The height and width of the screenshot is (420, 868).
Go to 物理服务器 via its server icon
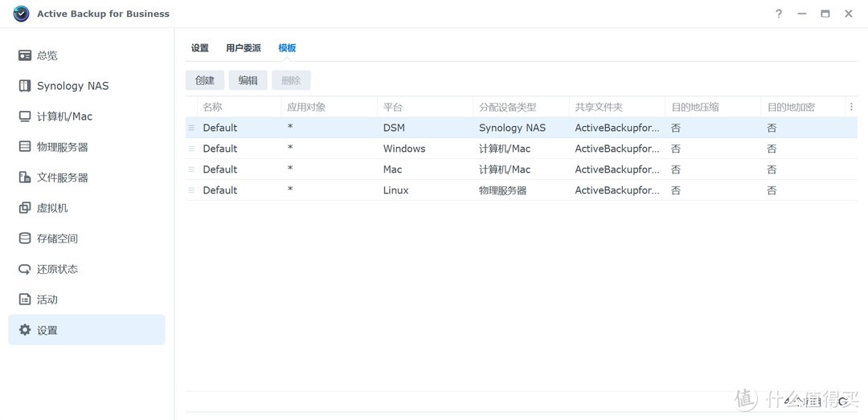tap(25, 147)
